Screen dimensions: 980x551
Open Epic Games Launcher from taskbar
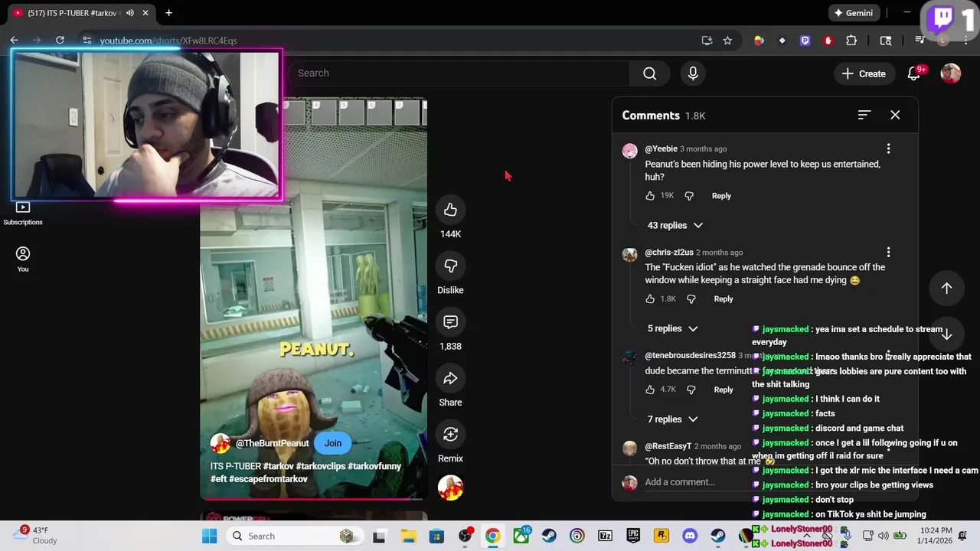tap(633, 536)
